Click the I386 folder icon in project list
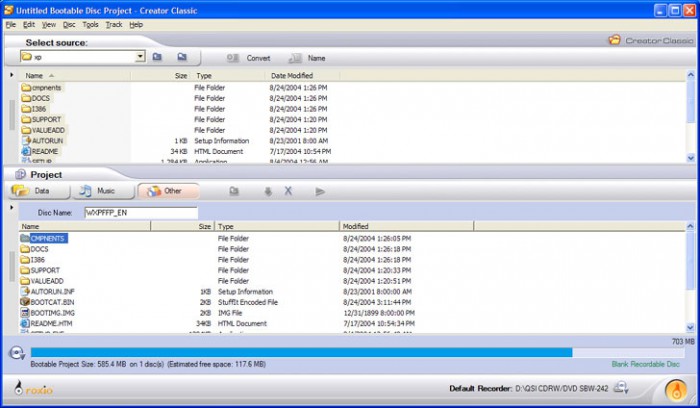This screenshot has width=700, height=408. pos(25,259)
